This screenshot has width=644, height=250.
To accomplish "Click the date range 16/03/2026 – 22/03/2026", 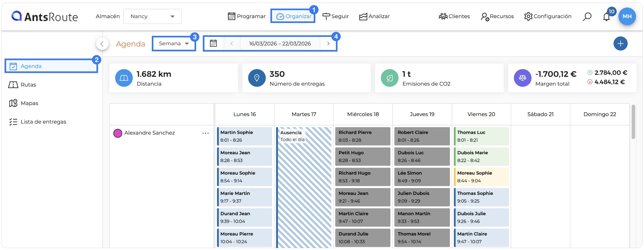I will pos(280,43).
